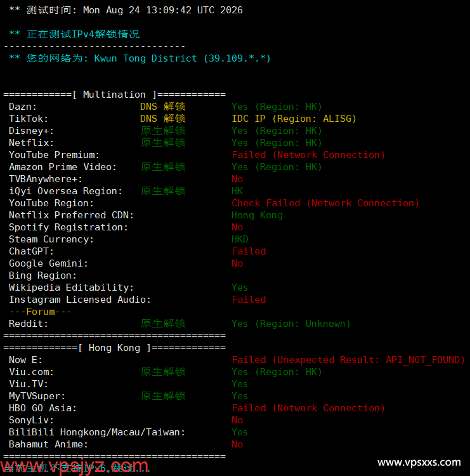Click the 'Instagram Licensed Audio:' label
470x476 pixels.
tap(80, 300)
